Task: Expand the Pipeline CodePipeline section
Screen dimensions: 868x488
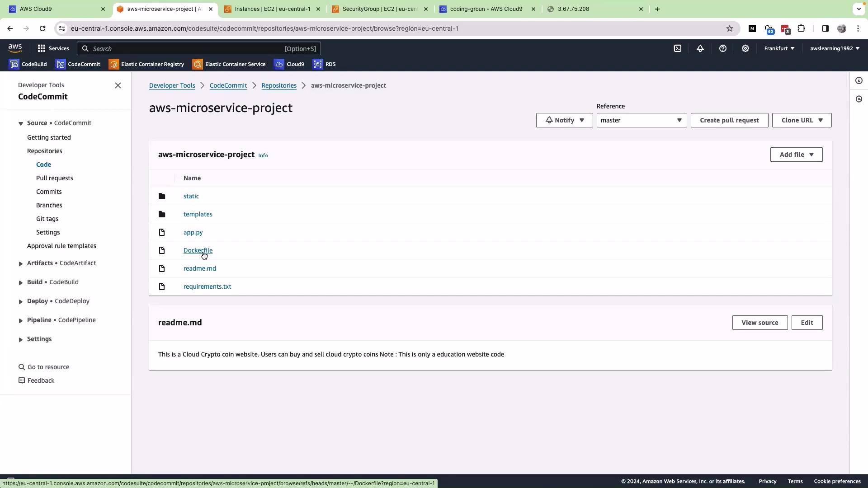Action: 20,320
